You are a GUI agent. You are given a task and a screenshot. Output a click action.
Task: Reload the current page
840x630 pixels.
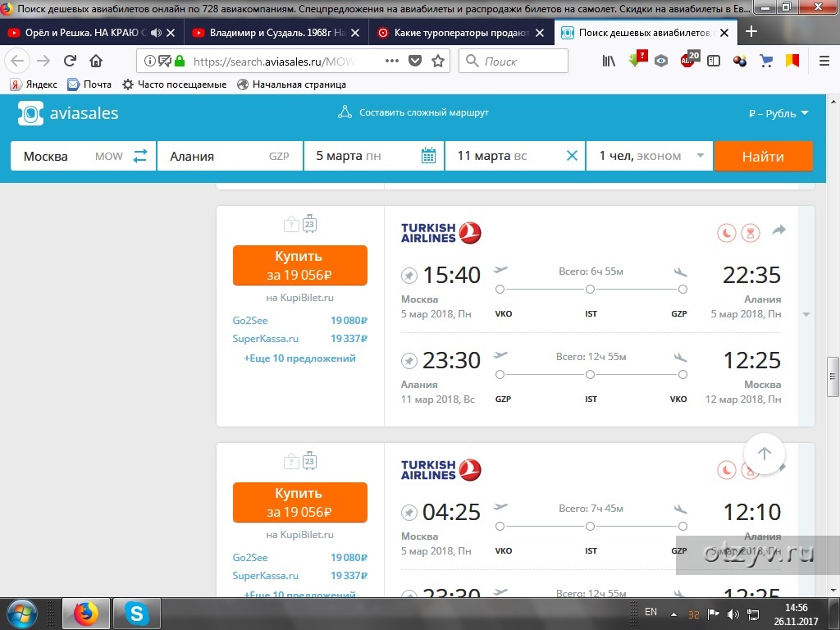(70, 61)
